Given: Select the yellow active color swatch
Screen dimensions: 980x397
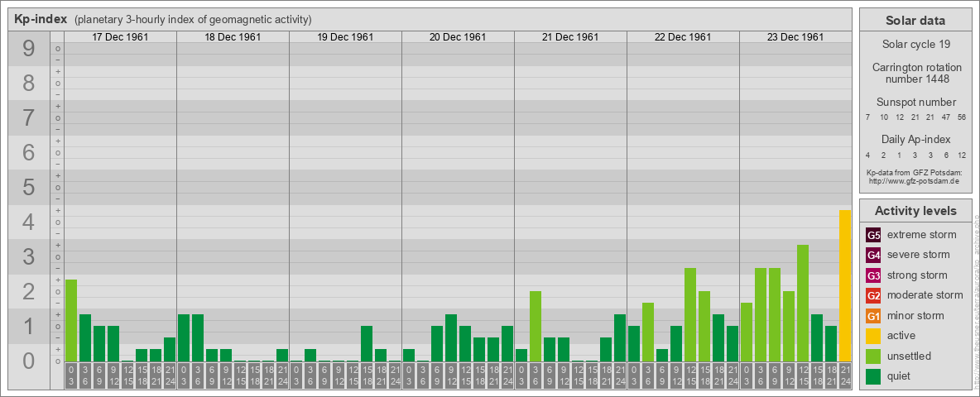Looking at the screenshot, I should click(x=873, y=336).
